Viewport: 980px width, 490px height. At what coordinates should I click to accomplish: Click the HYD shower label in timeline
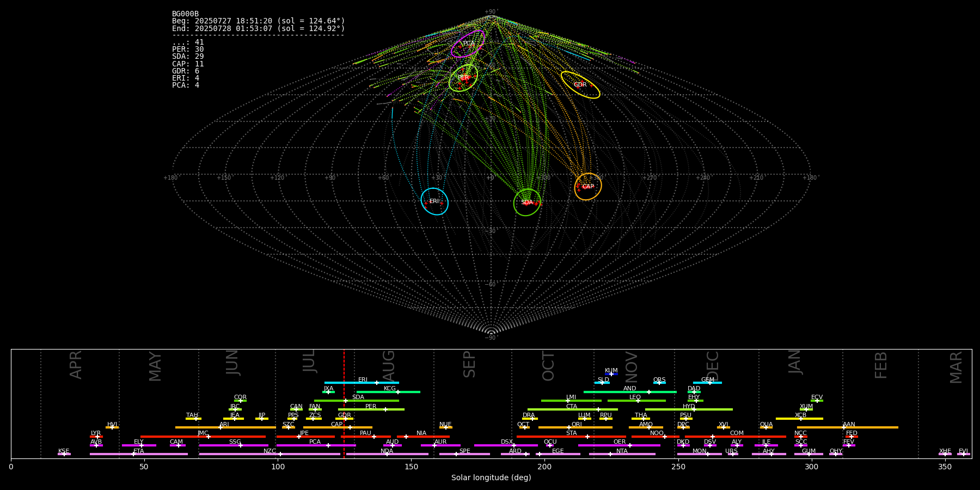689,407
